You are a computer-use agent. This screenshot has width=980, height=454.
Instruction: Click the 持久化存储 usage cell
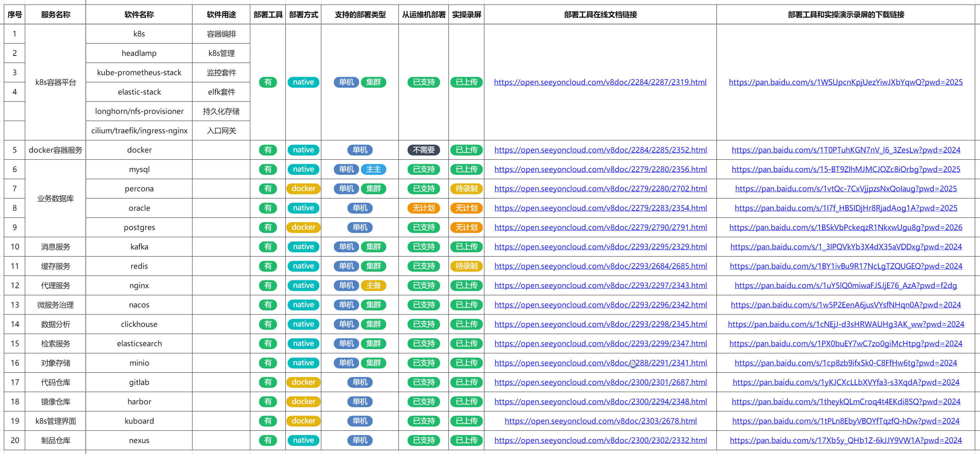[222, 111]
